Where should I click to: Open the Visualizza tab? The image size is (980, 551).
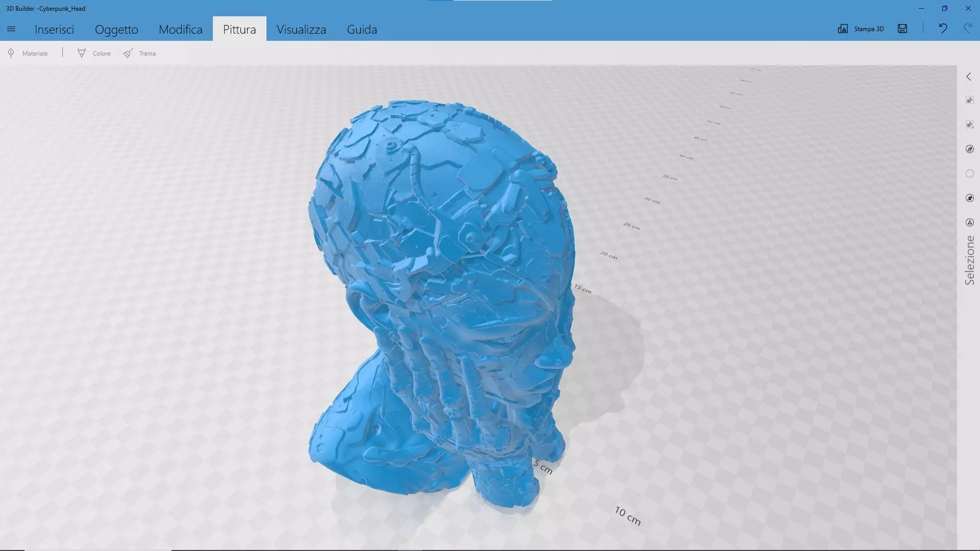click(301, 29)
